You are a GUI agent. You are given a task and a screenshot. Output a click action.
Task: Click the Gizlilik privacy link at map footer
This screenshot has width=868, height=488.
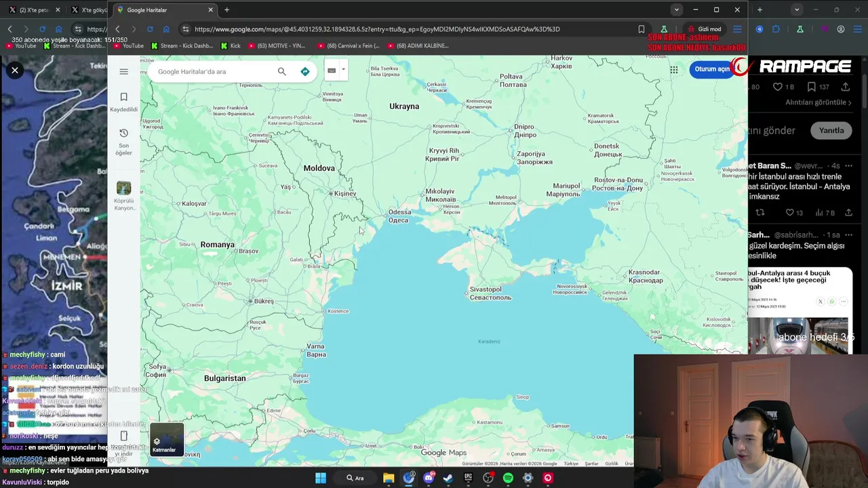point(612,464)
